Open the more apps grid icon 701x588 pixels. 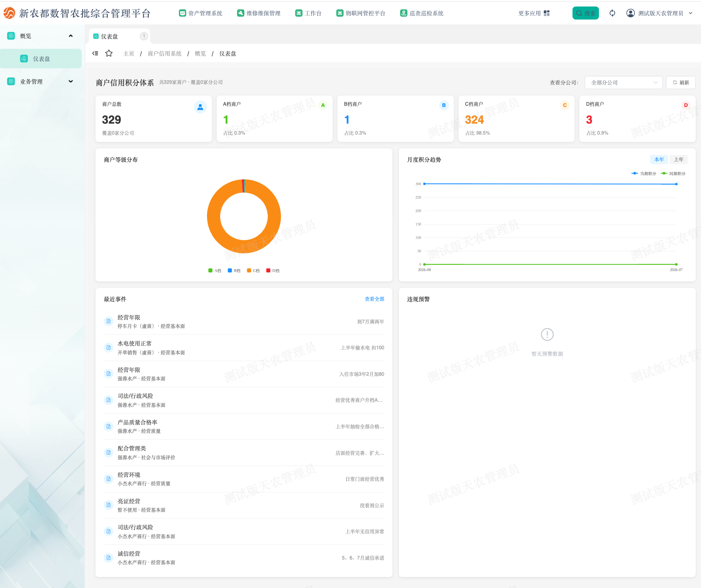click(546, 13)
